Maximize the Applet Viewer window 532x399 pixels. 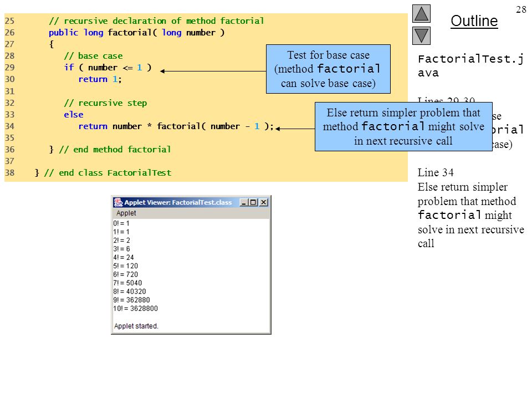click(253, 203)
